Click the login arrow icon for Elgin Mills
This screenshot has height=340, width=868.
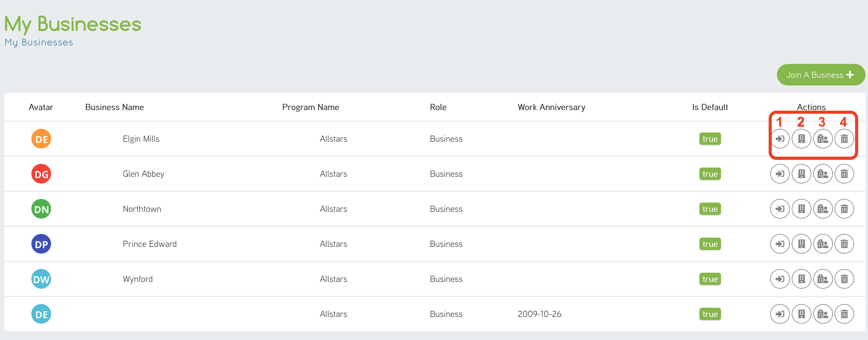780,139
